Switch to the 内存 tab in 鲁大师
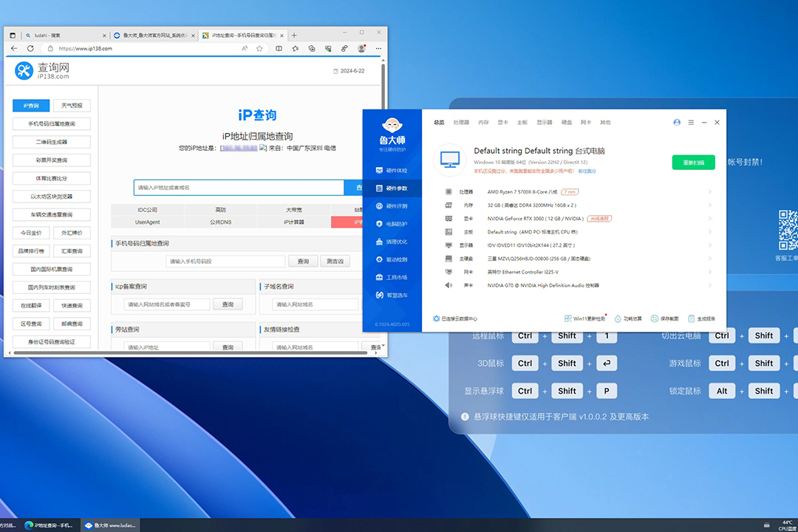Viewport: 798px width, 532px height. coord(483,122)
